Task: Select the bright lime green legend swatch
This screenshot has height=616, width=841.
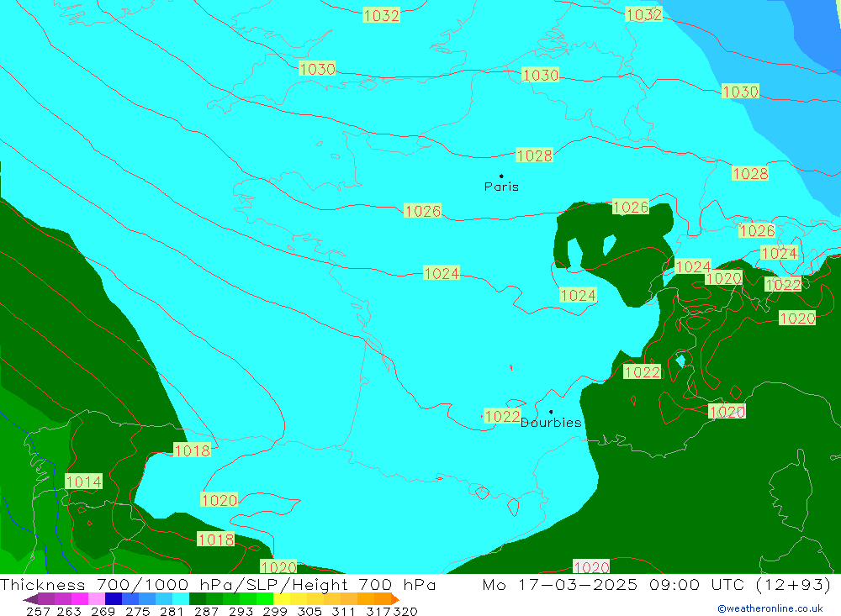Action: pyautogui.click(x=265, y=599)
